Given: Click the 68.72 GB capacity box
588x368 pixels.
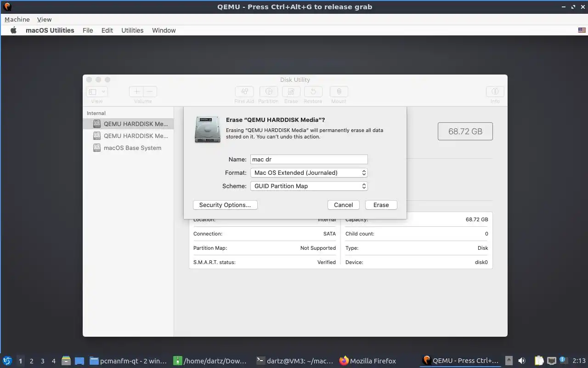Looking at the screenshot, I should [x=465, y=131].
